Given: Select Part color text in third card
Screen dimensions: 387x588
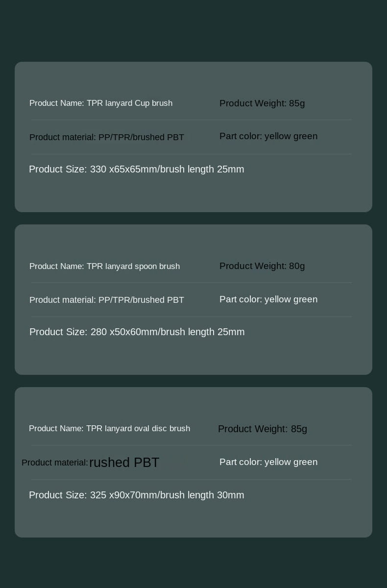Looking at the screenshot, I should point(268,462).
